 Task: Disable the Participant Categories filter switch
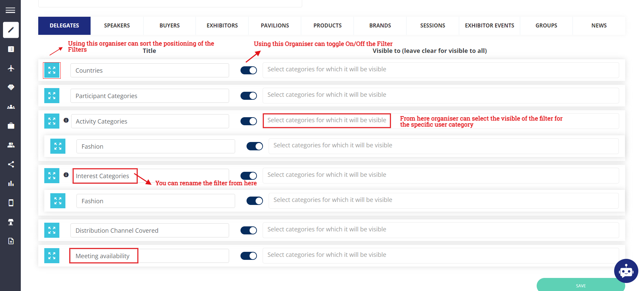pos(249,96)
